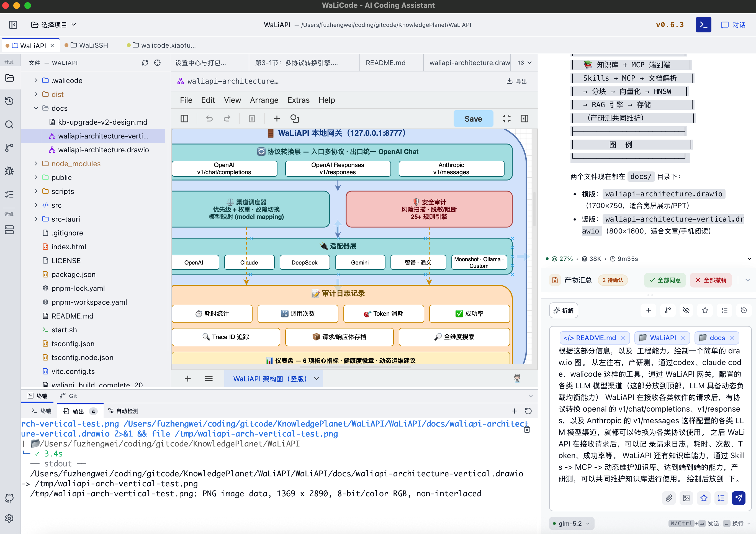
Task: Expand the 产物汇总 section chevron
Action: click(x=747, y=280)
